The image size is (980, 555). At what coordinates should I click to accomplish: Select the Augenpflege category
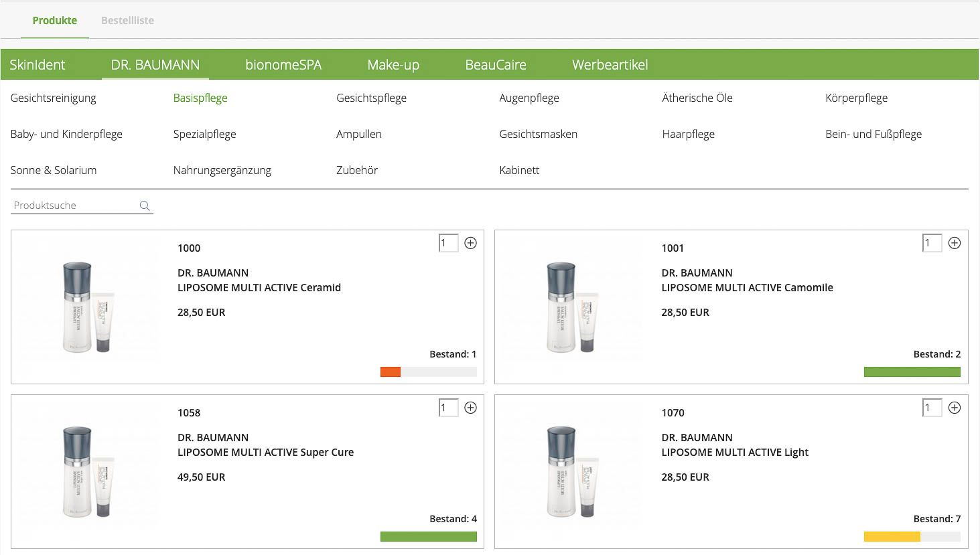(x=529, y=98)
